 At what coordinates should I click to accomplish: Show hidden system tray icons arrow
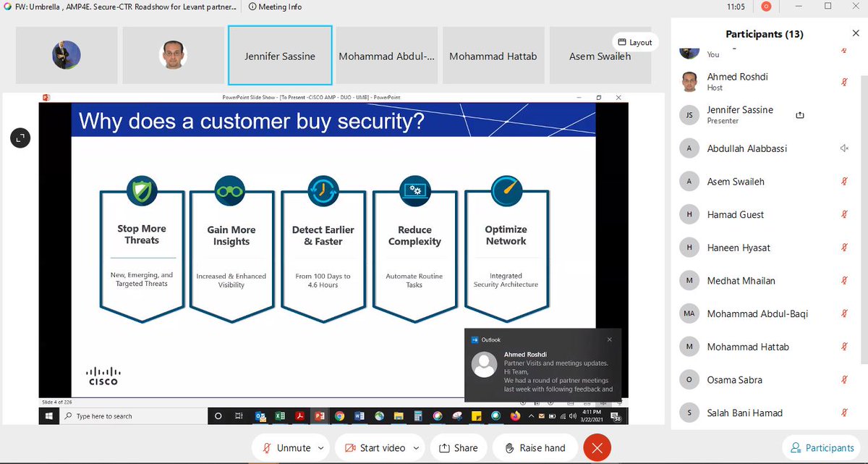coord(532,416)
